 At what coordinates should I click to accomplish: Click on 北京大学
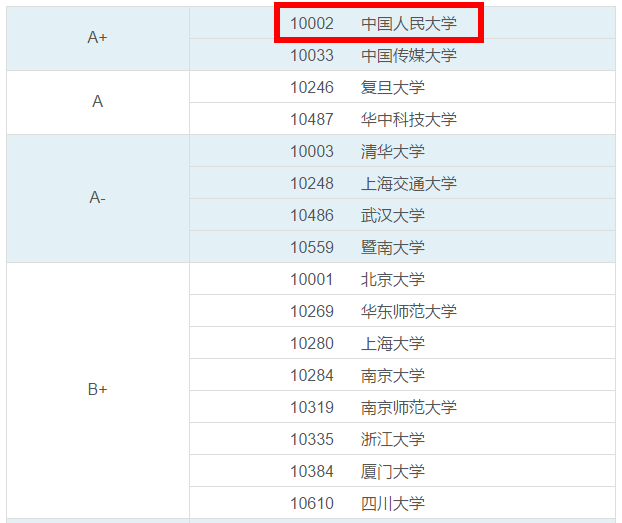tap(392, 279)
